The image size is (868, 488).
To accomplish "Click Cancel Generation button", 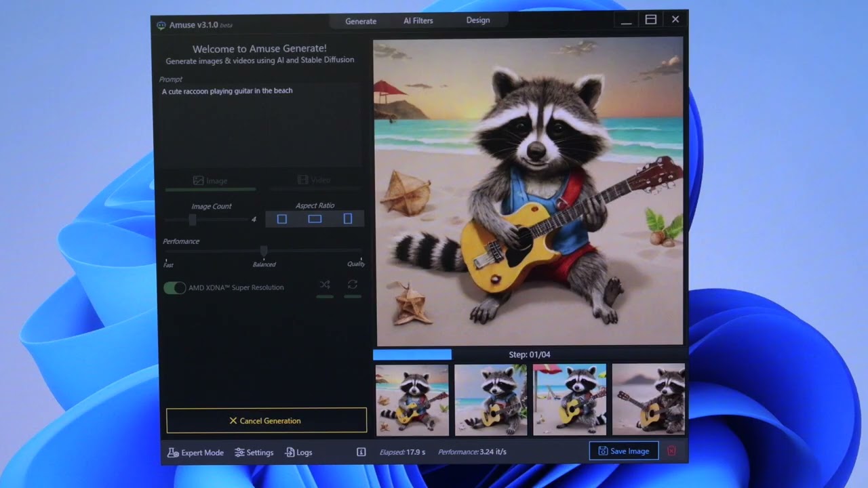I will (x=267, y=420).
